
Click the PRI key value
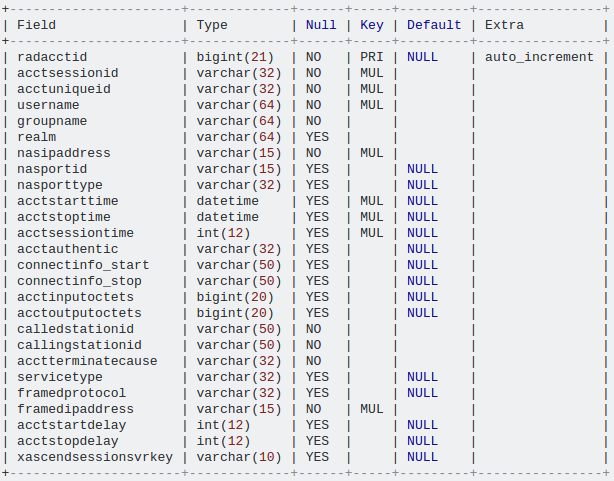372,57
